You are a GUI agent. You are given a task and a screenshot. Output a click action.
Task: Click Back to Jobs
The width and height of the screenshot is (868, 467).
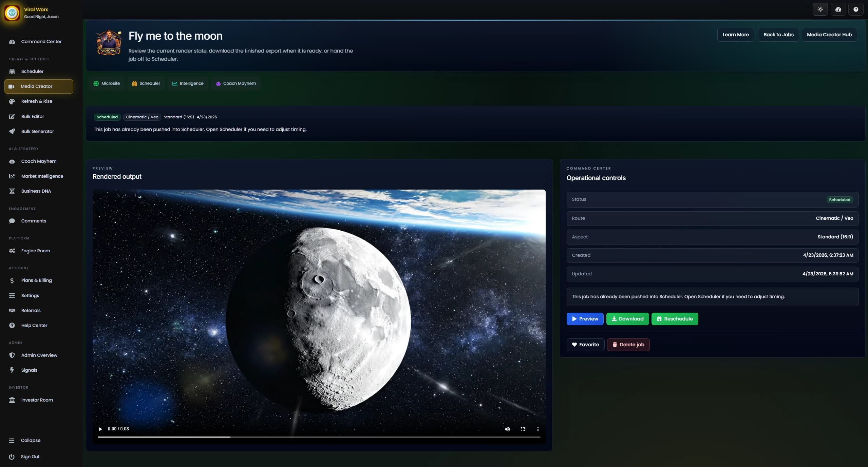click(x=778, y=35)
